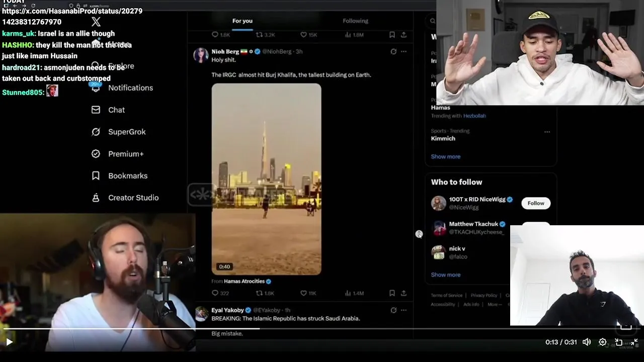Viewport: 644px width, 362px height.
Task: Open the 100T x RID NiceWigg profile
Action: point(477,200)
